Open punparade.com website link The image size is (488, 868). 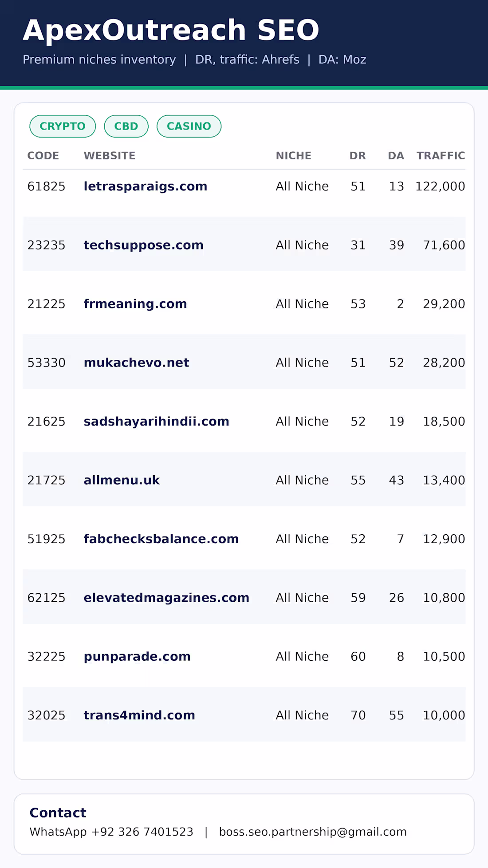click(x=138, y=657)
